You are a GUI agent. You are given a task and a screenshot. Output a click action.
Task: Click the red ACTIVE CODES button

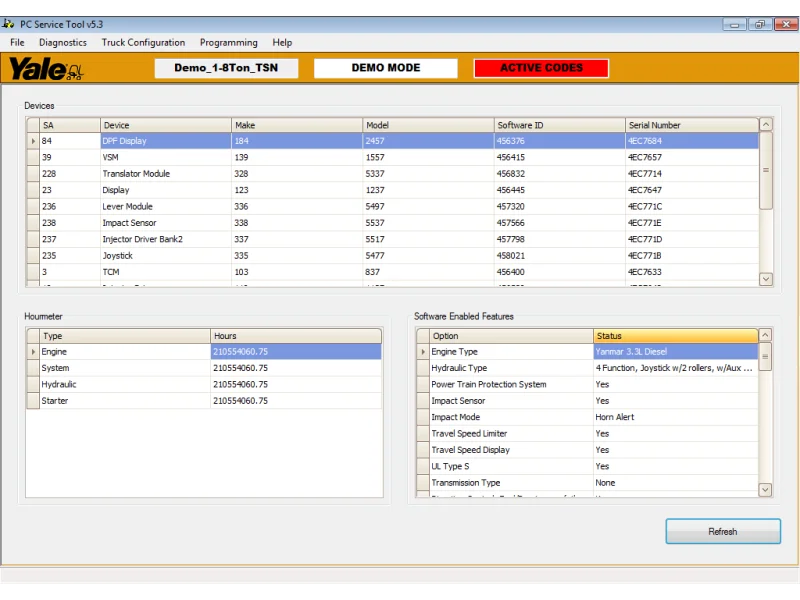pos(541,68)
